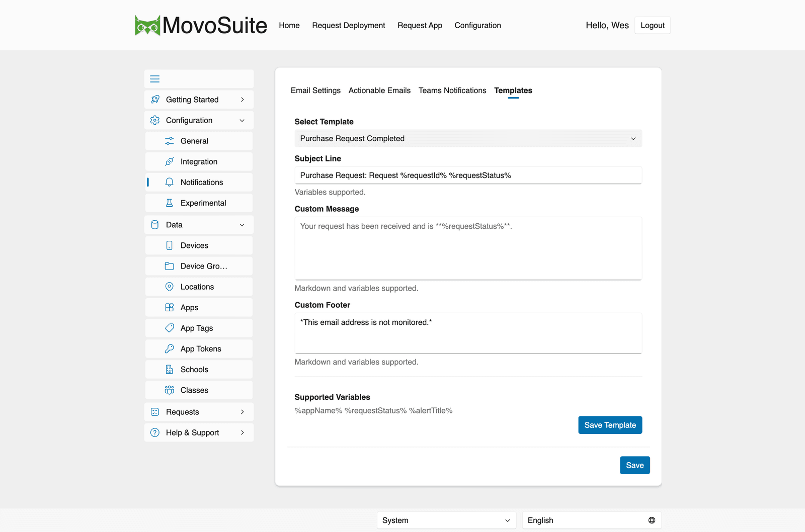Switch to Email Settings tab
Viewport: 805px width, 532px height.
315,91
